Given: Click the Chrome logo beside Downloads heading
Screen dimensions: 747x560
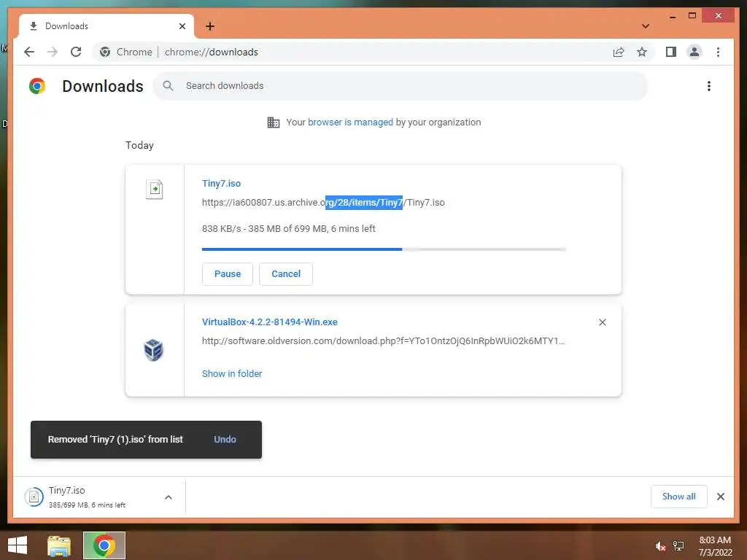Looking at the screenshot, I should [37, 86].
